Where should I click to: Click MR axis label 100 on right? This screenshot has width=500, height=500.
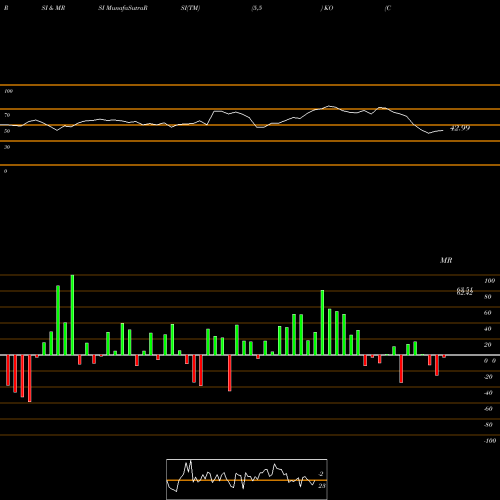point(489,281)
